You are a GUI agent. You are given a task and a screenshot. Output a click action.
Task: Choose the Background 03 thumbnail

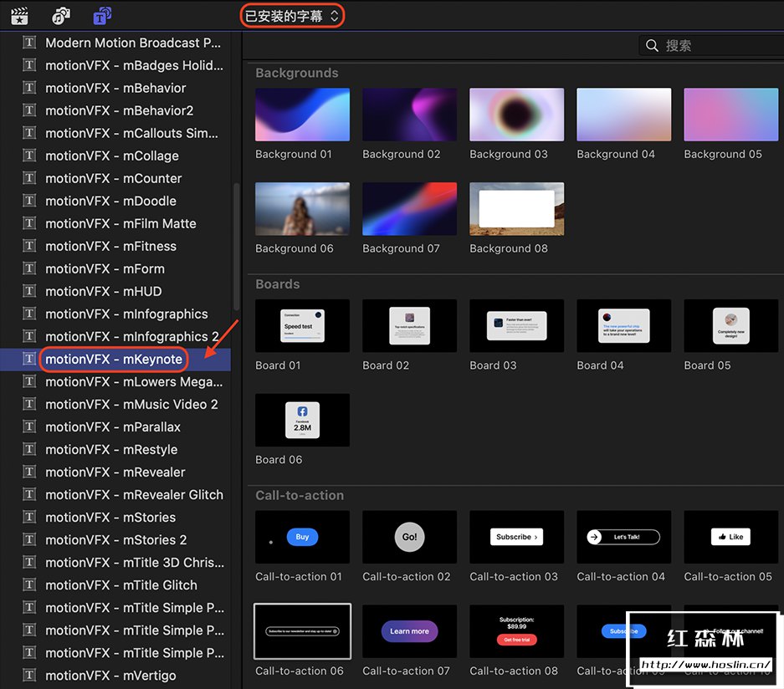(x=516, y=115)
